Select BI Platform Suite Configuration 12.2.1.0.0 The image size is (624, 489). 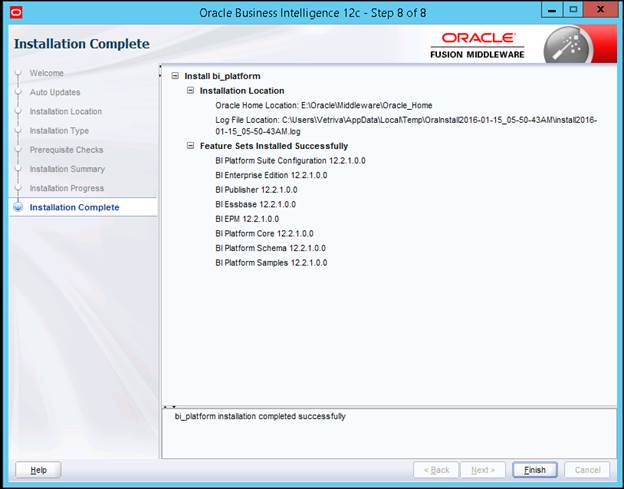290,160
